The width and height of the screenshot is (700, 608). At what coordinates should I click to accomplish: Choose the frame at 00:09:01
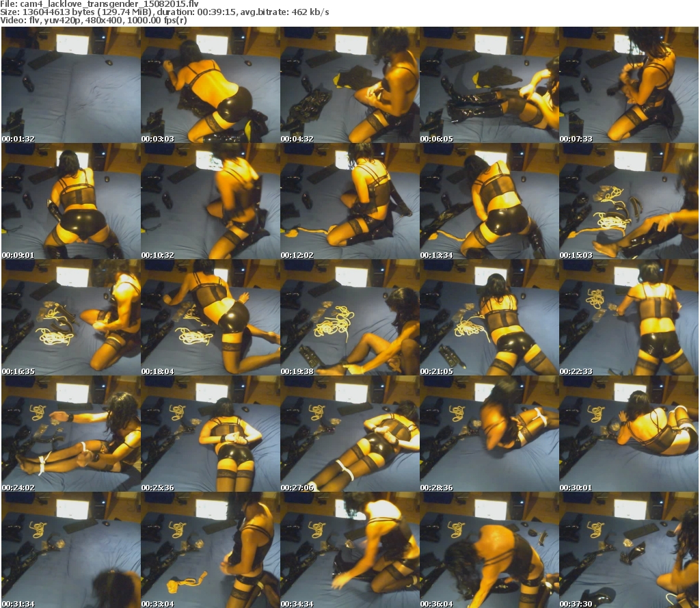click(x=71, y=201)
